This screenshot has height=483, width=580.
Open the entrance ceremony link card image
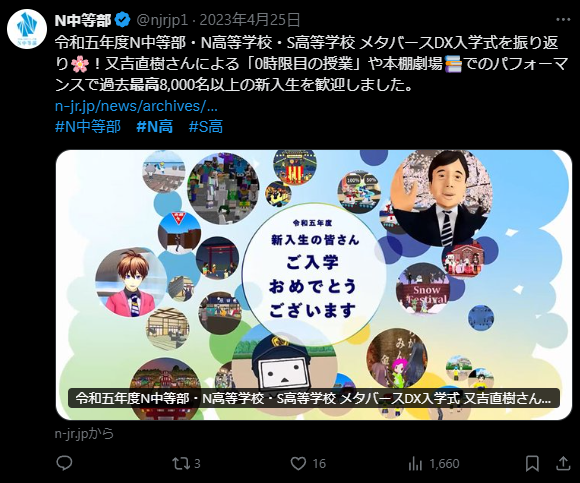(314, 285)
